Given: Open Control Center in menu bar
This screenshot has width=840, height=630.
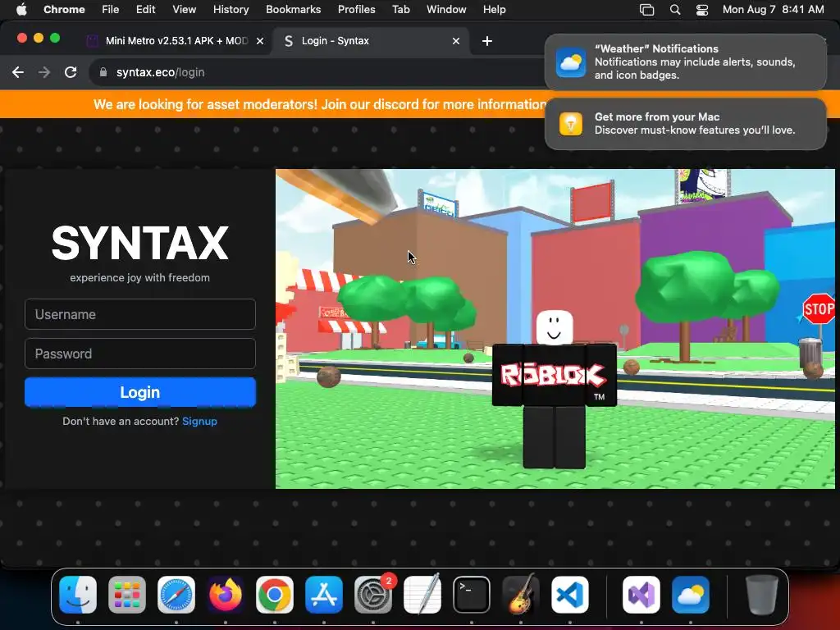Looking at the screenshot, I should point(702,10).
